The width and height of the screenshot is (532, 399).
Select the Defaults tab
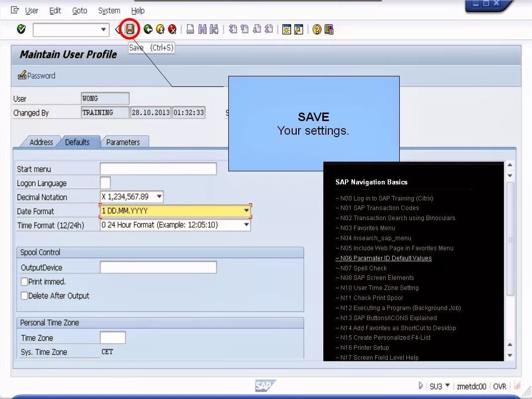[x=77, y=142]
